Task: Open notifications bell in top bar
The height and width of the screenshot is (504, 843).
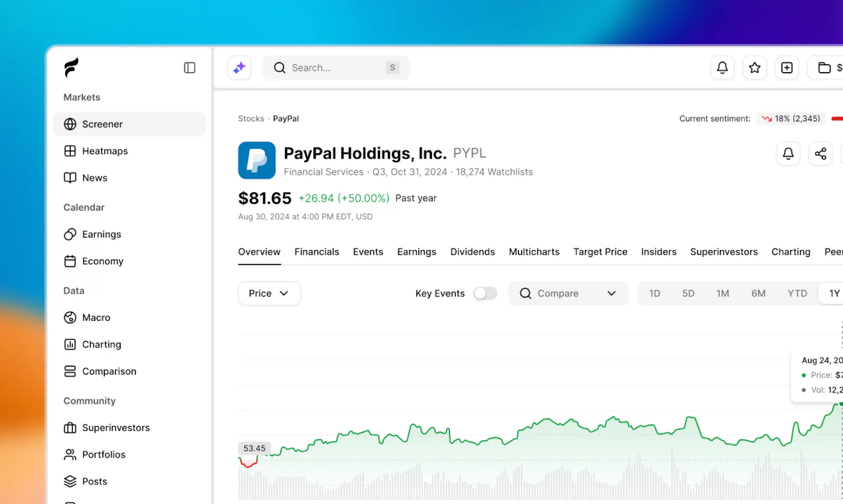Action: click(722, 67)
